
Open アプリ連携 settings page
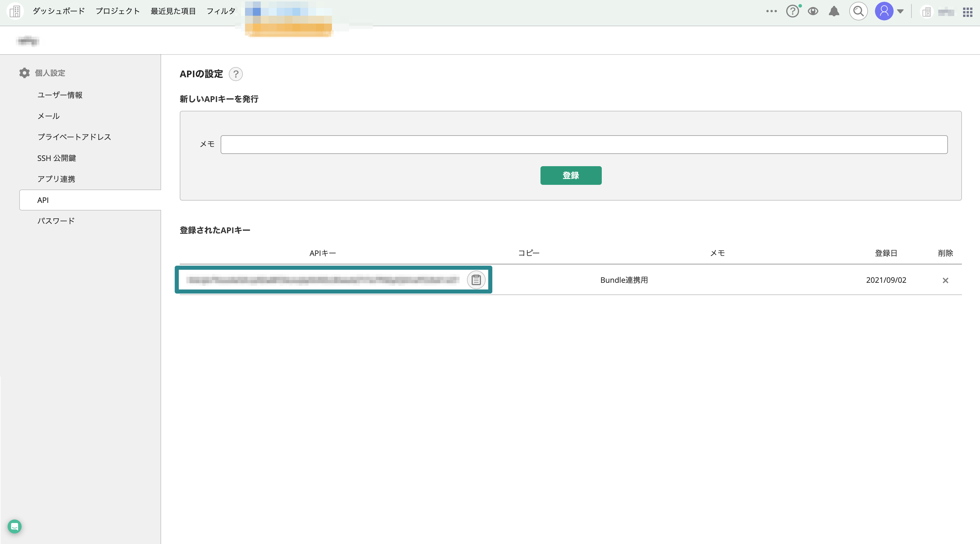[x=56, y=179]
